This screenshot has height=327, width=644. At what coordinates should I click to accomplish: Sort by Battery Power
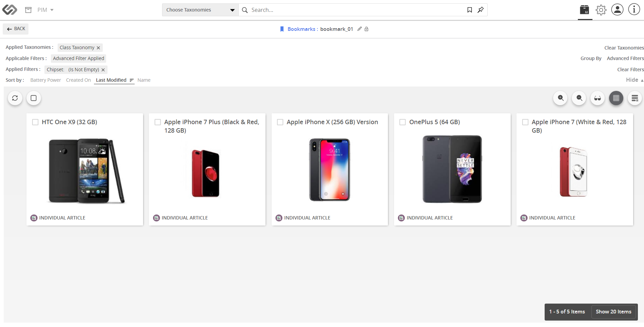(x=46, y=80)
